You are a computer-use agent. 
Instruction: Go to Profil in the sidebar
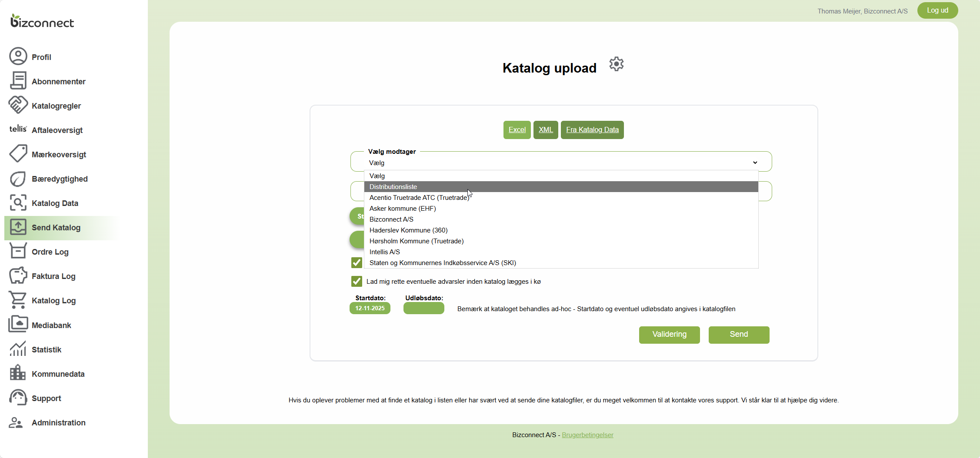41,57
